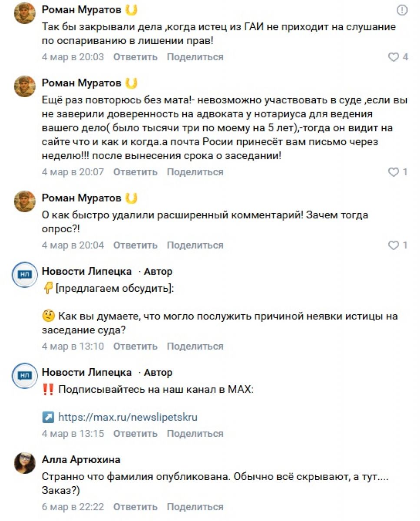Like the comment with 4 likes

(x=394, y=57)
